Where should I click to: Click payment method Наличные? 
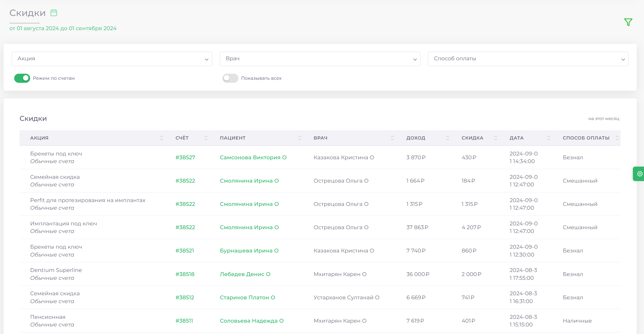[x=577, y=321]
